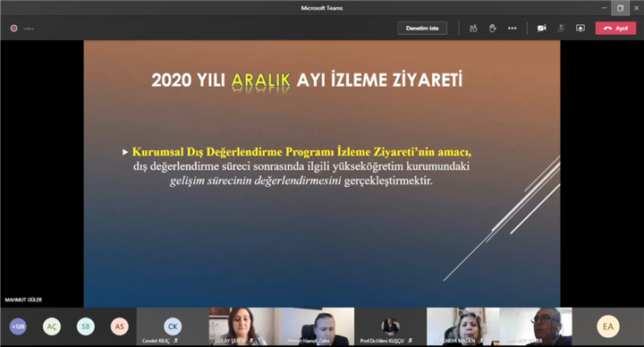This screenshot has height=347, width=644.
Task: Show the participants panel
Action: [x=473, y=29]
